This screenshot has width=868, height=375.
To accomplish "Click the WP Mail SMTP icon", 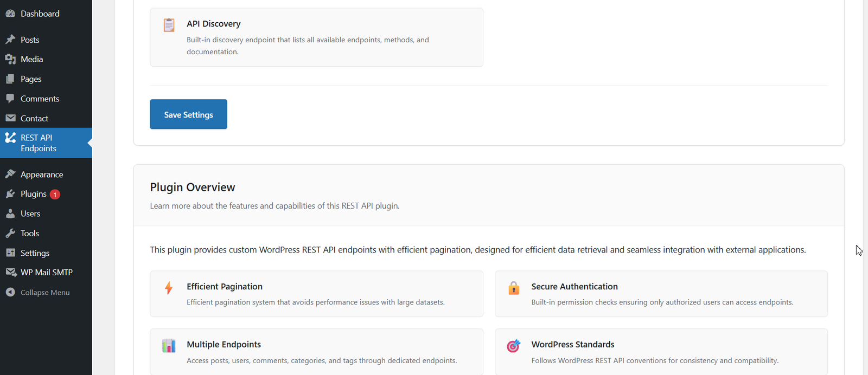I will [x=11, y=272].
